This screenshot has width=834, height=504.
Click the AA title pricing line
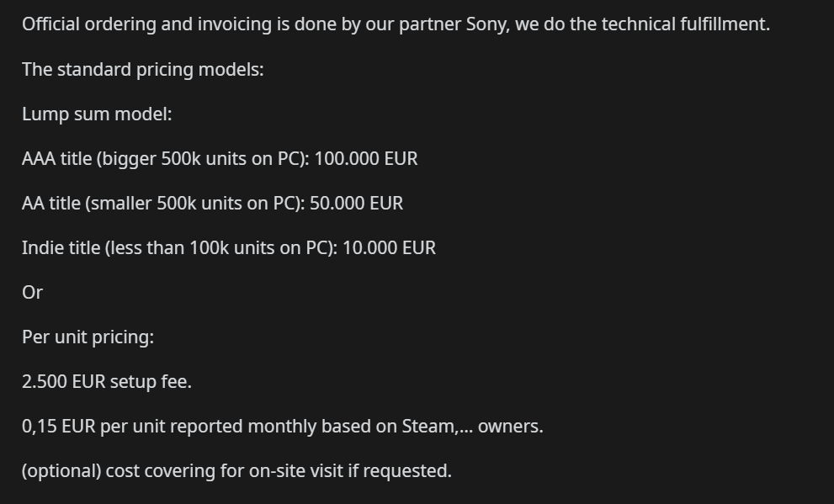point(212,204)
